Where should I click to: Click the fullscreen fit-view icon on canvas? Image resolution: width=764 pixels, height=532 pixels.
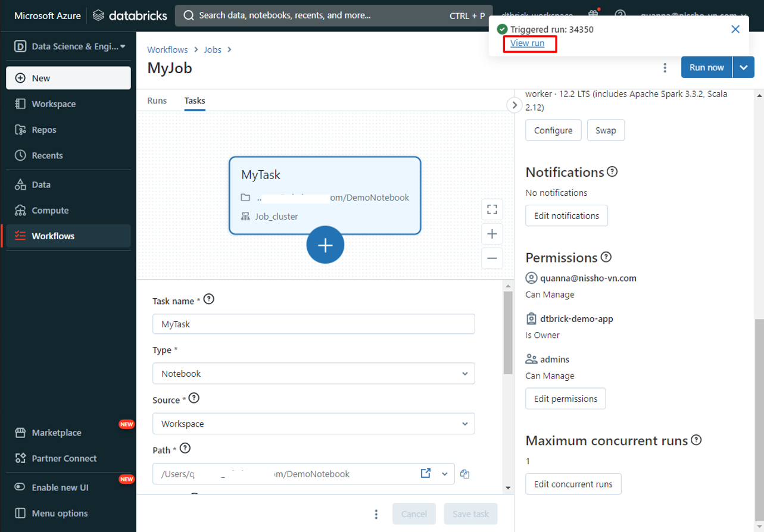[492, 209]
